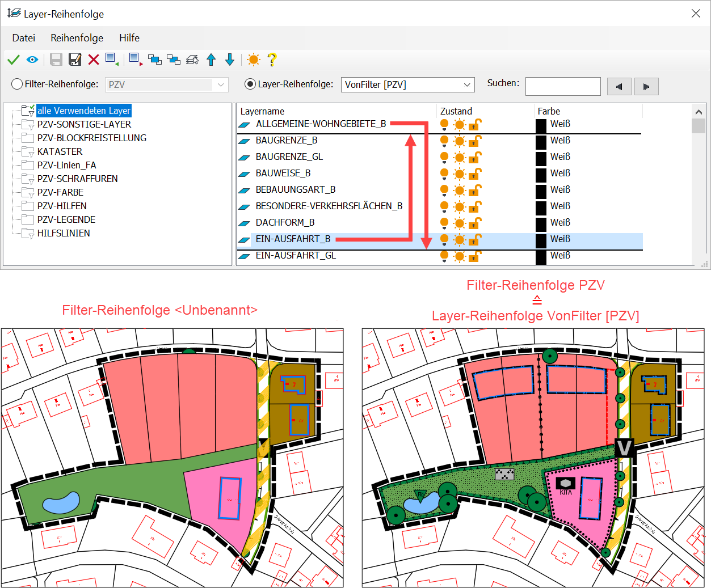Image resolution: width=711 pixels, height=588 pixels.
Task: Click the save-as disk with pencil icon
Action: [74, 60]
